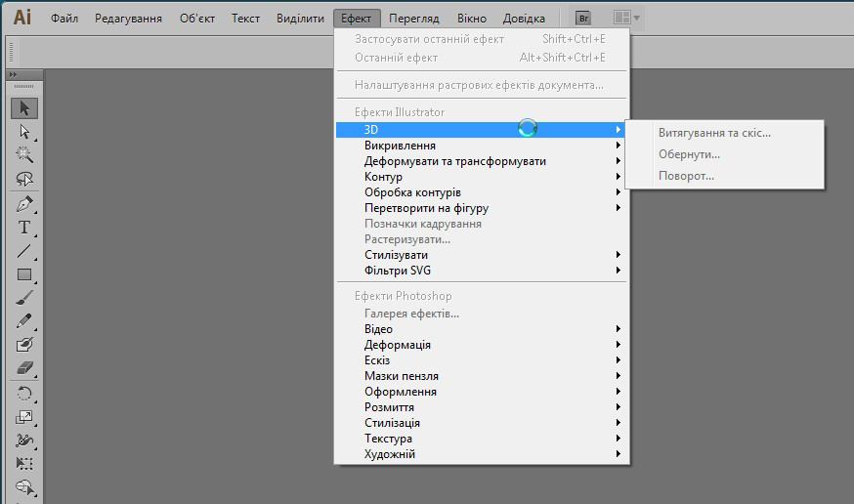This screenshot has height=504, width=854.
Task: Expand the Контур submenu
Action: 482,177
